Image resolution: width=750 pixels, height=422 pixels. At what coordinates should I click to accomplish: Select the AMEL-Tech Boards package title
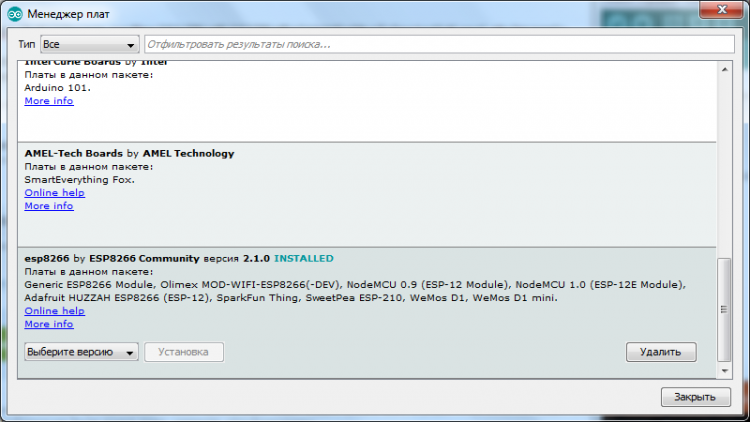(129, 154)
